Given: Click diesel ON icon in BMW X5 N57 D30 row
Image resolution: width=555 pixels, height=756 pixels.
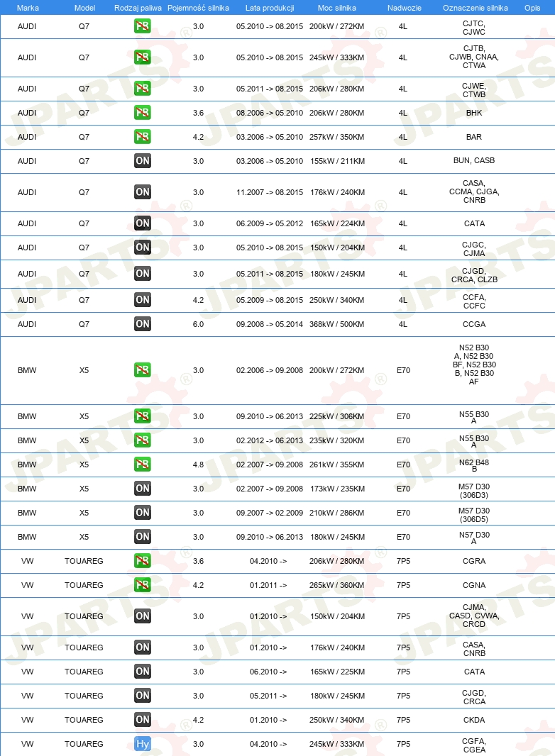Looking at the screenshot, I should coord(143,537).
